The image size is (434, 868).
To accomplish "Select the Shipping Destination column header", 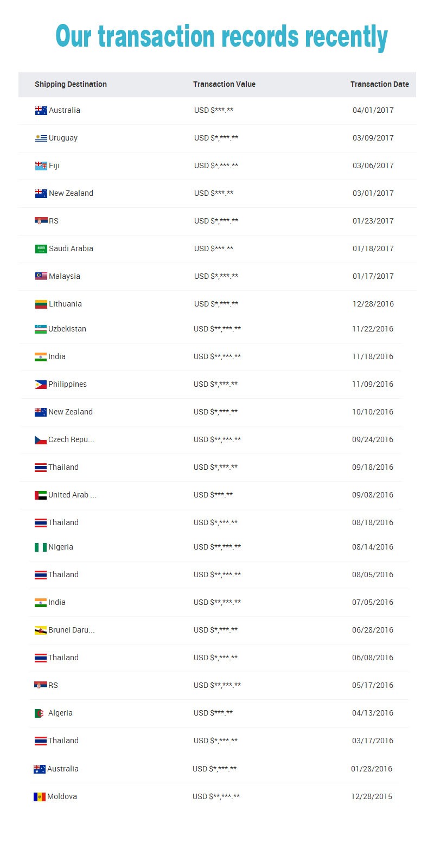I will point(71,84).
